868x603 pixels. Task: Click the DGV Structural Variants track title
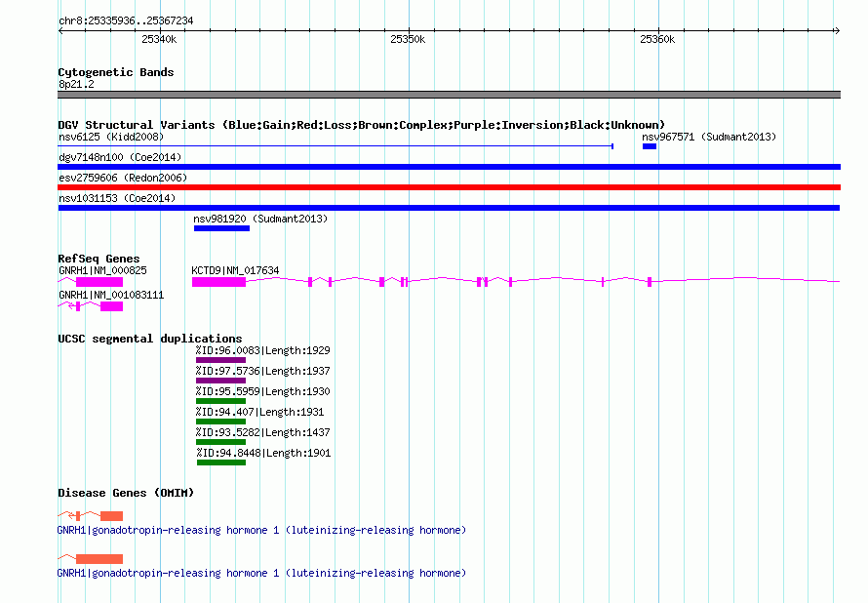362,125
